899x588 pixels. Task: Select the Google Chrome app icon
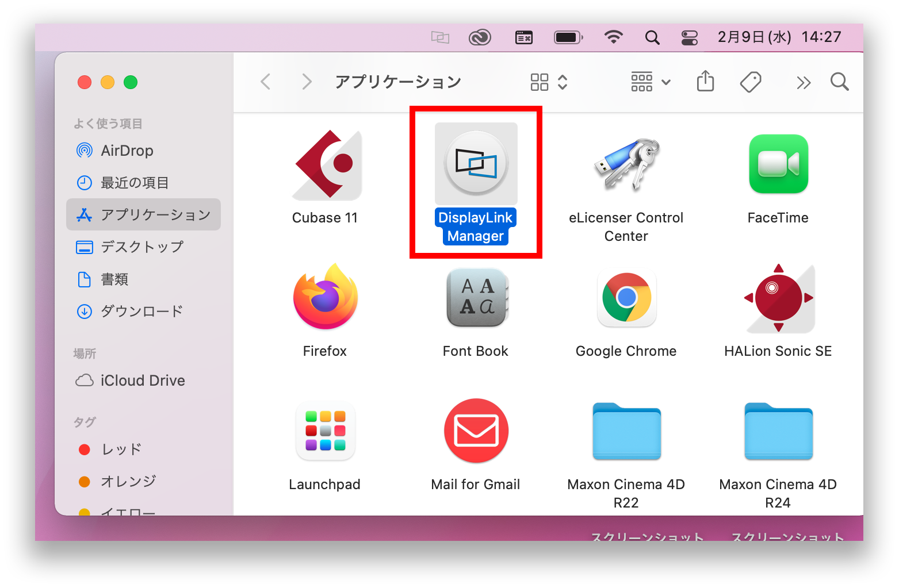[x=627, y=298]
